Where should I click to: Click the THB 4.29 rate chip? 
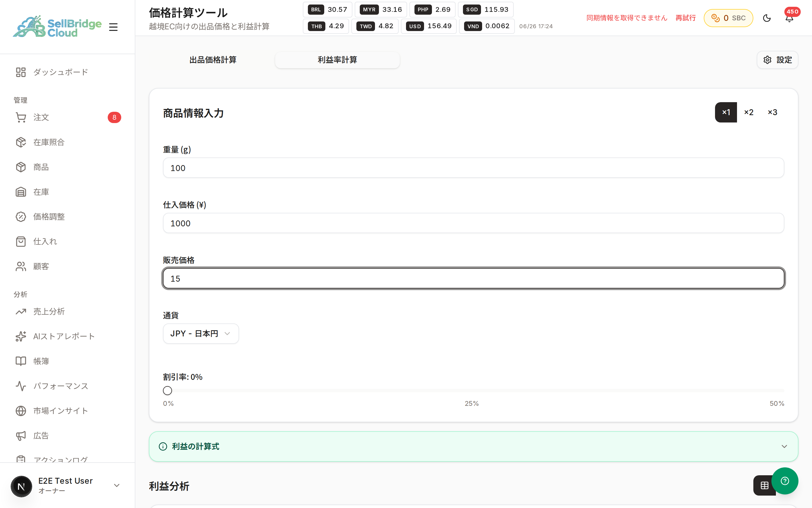[326, 26]
